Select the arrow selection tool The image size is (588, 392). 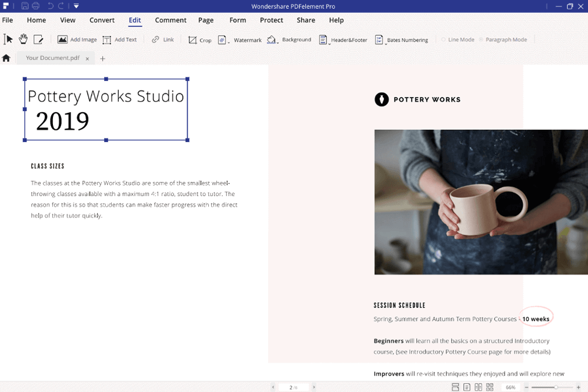click(x=8, y=39)
